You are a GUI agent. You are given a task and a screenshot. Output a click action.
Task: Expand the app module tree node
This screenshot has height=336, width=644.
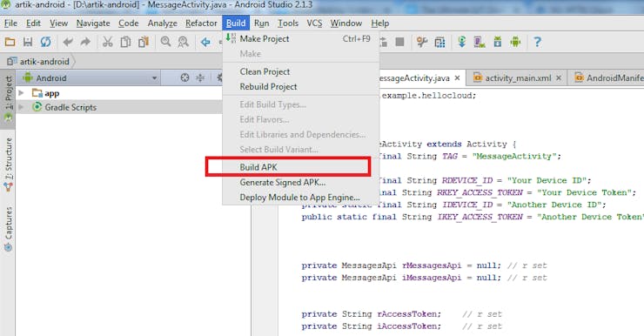pos(22,93)
